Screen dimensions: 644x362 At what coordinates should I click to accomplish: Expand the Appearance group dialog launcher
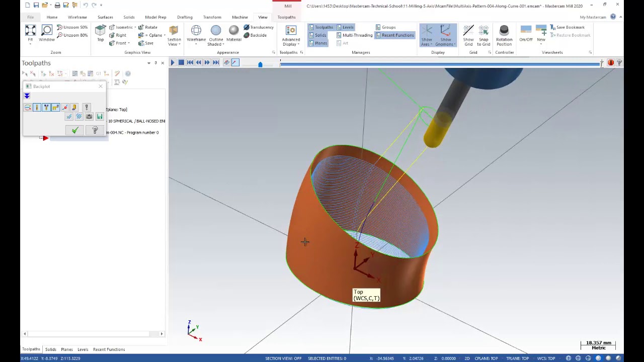coord(274,52)
